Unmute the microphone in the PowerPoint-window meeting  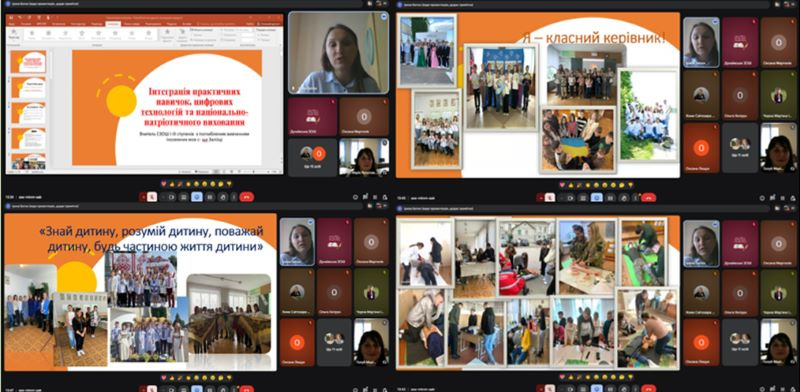[152, 197]
